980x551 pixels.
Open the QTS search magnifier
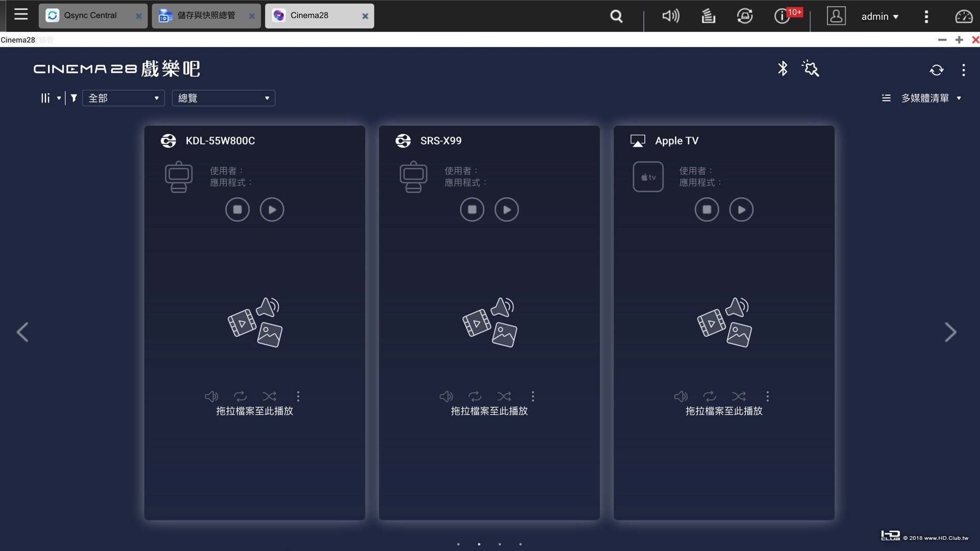tap(617, 16)
